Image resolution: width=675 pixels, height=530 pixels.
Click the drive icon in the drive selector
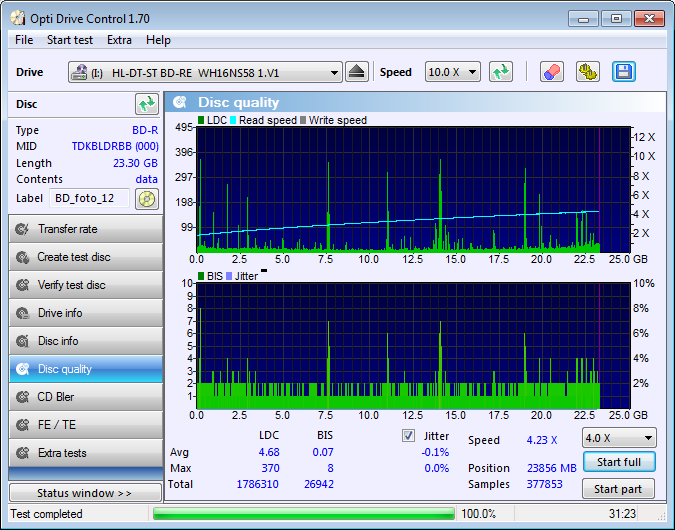tap(79, 72)
